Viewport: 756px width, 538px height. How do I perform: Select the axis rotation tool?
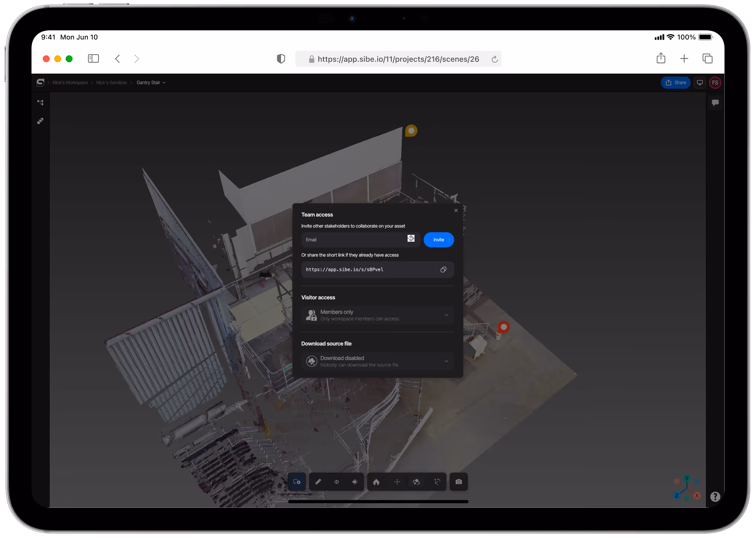437,482
